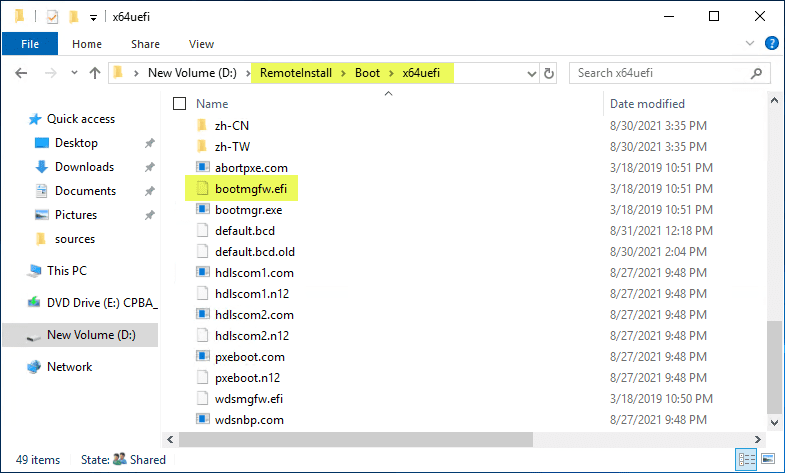Click the Properties quick access toolbar icon
This screenshot has height=473, width=785.
[52, 17]
